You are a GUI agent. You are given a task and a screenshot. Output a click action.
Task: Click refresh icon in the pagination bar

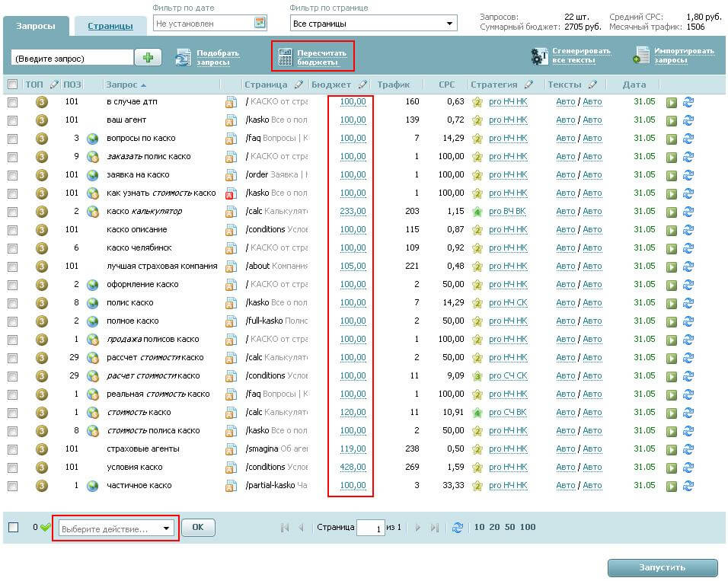point(458,527)
